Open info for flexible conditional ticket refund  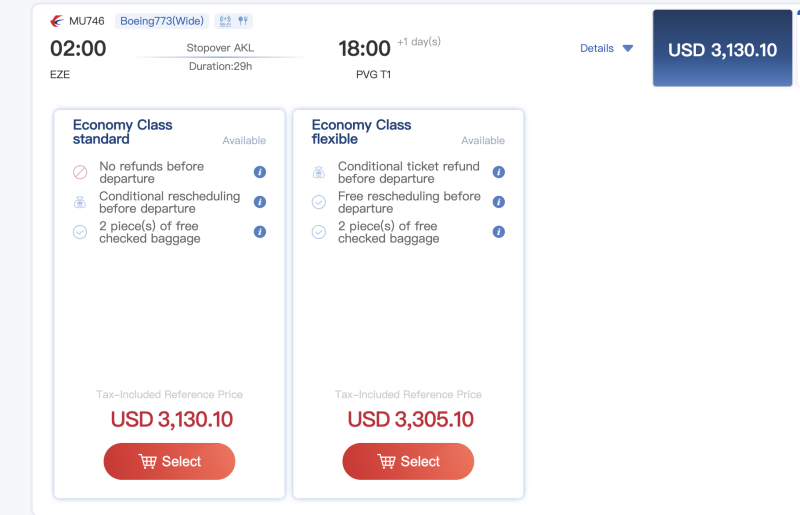[499, 172]
